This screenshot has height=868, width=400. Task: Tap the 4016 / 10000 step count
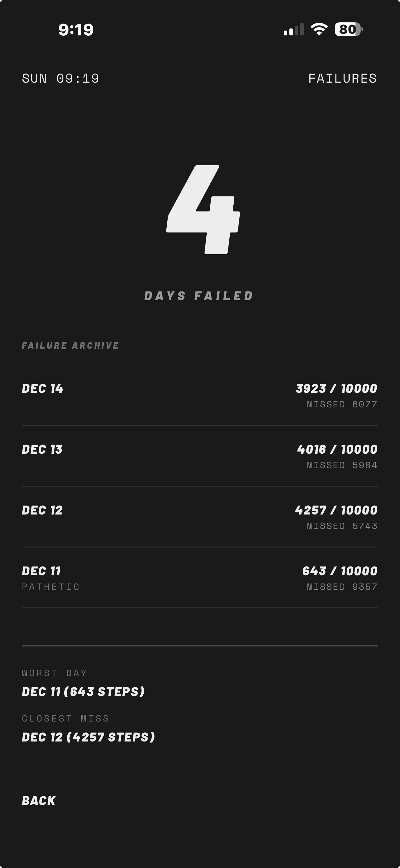pos(337,449)
